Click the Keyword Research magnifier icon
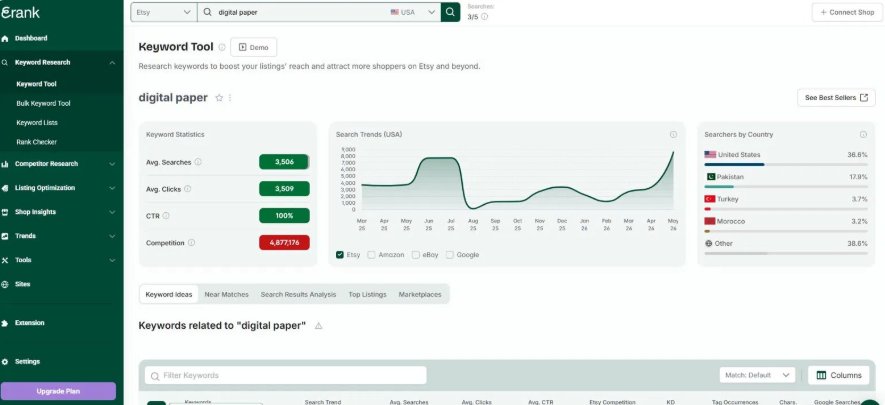885x405 pixels. (x=5, y=63)
